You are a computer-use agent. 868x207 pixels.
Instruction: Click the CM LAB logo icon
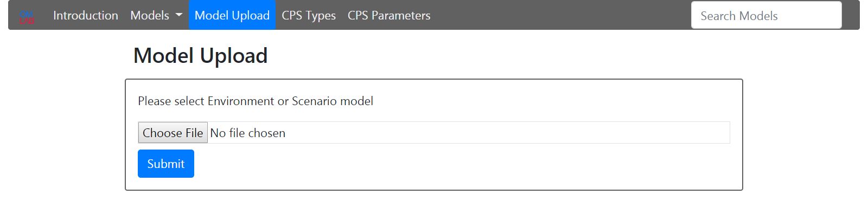pyautogui.click(x=27, y=16)
